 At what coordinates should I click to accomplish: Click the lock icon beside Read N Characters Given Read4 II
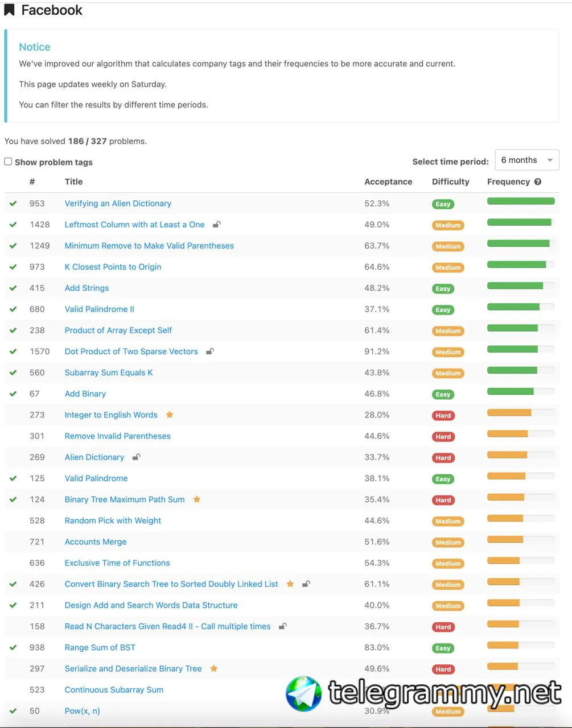[282, 626]
